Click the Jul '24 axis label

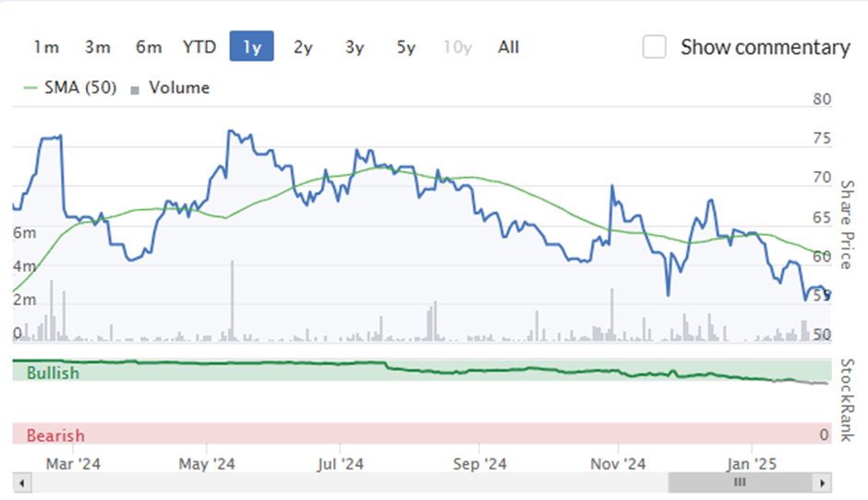click(x=340, y=464)
